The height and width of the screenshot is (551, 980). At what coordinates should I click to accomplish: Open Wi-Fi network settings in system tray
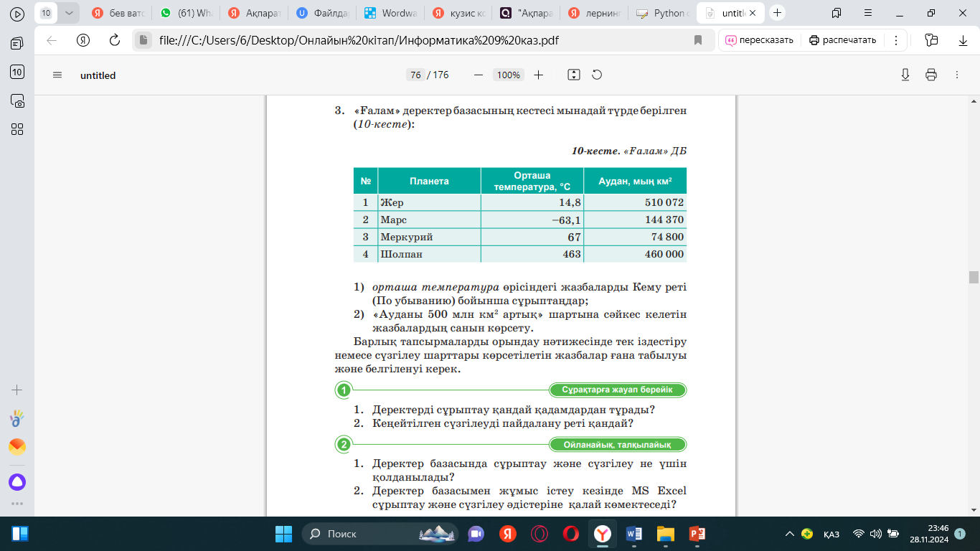859,534
